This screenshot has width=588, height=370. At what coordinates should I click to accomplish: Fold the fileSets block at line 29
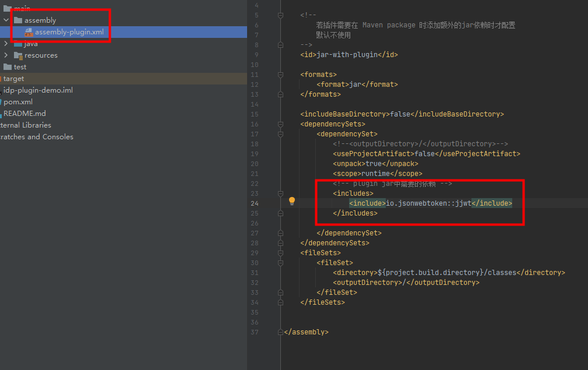(281, 253)
